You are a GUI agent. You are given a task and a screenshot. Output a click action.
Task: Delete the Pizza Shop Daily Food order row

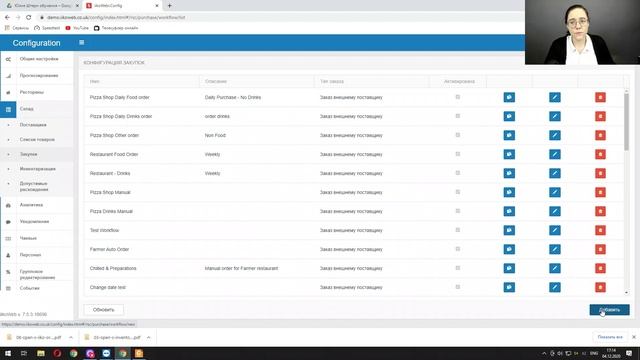[600, 97]
